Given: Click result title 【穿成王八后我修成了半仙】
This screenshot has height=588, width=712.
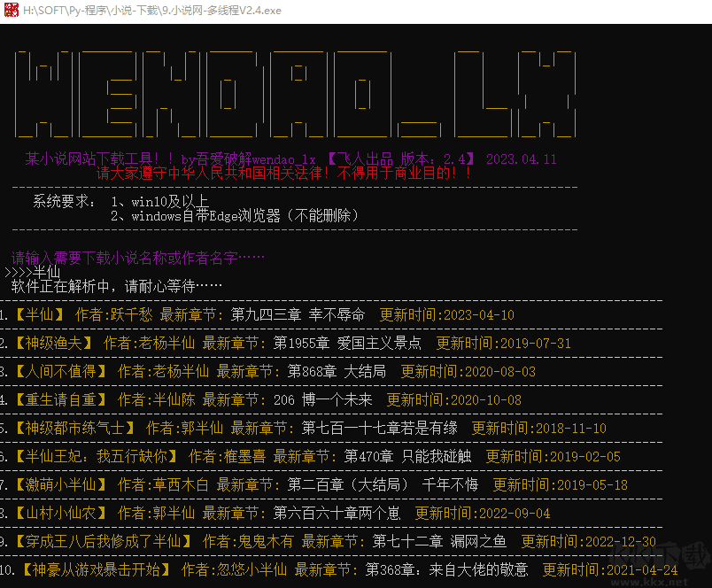Looking at the screenshot, I should pyautogui.click(x=103, y=541).
